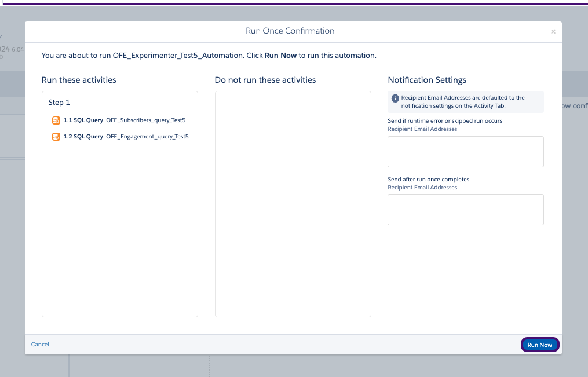Click Run Now to start the automation
This screenshot has width=588, height=377.
tap(539, 344)
